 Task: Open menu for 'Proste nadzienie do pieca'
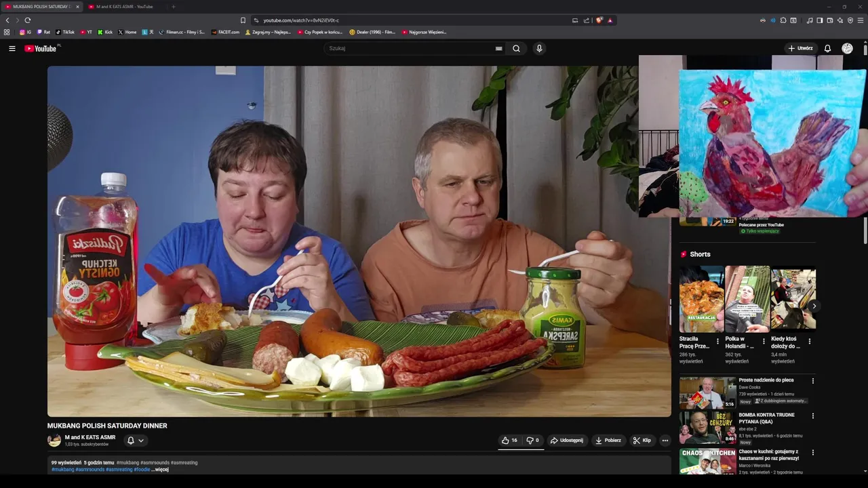coord(812,381)
